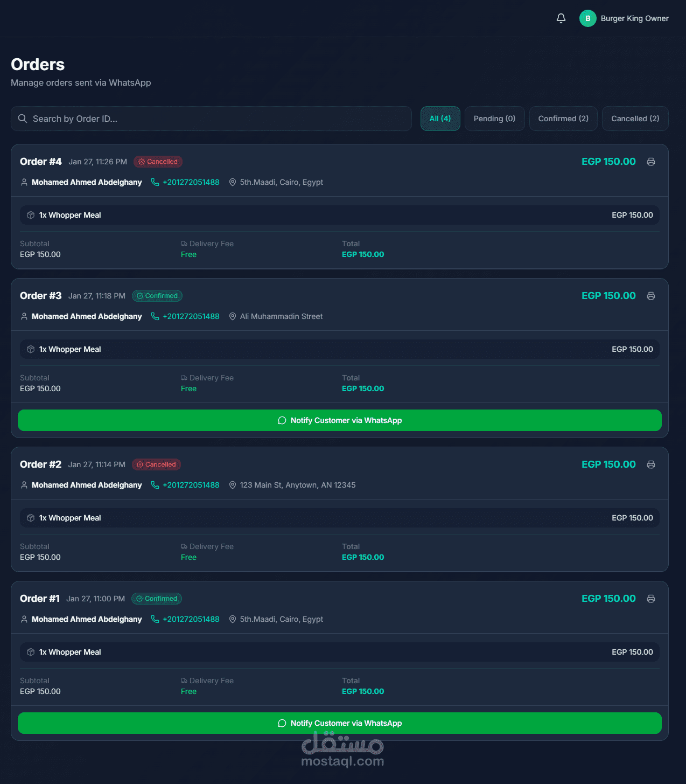The height and width of the screenshot is (784, 686).
Task: Click package icon beside Order #4 Whopper Meal
Action: (31, 215)
